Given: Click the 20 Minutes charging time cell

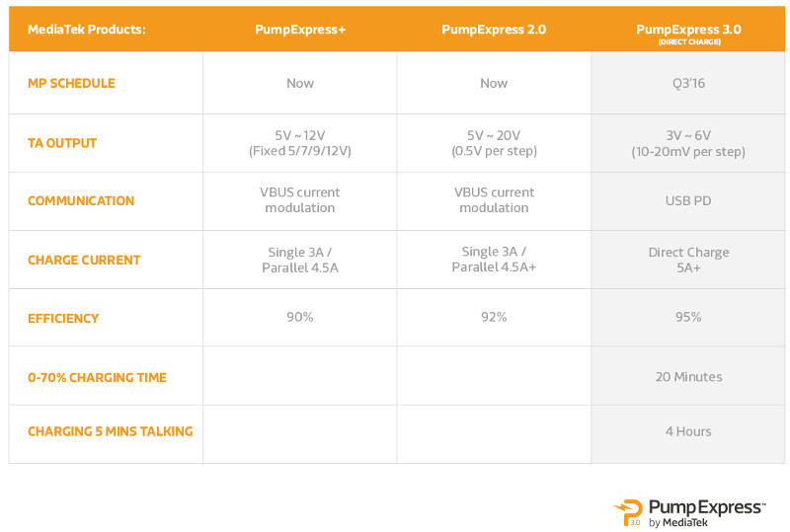Looking at the screenshot, I should [688, 377].
